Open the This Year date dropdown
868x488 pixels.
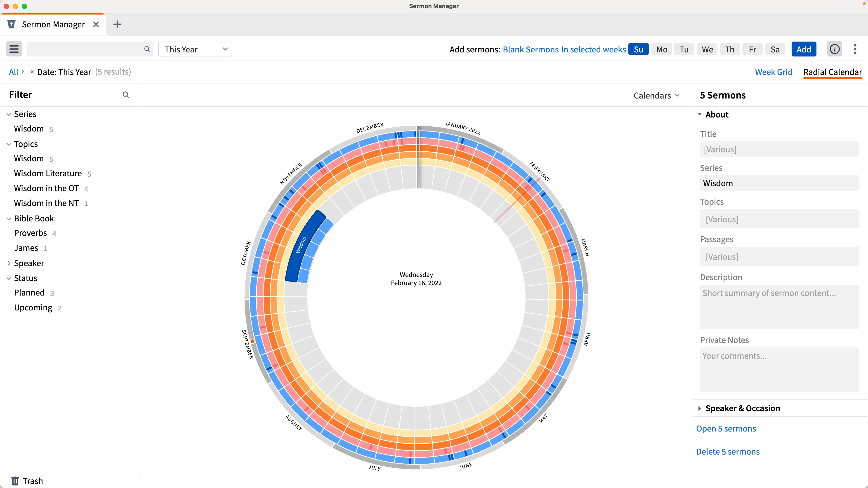point(195,49)
